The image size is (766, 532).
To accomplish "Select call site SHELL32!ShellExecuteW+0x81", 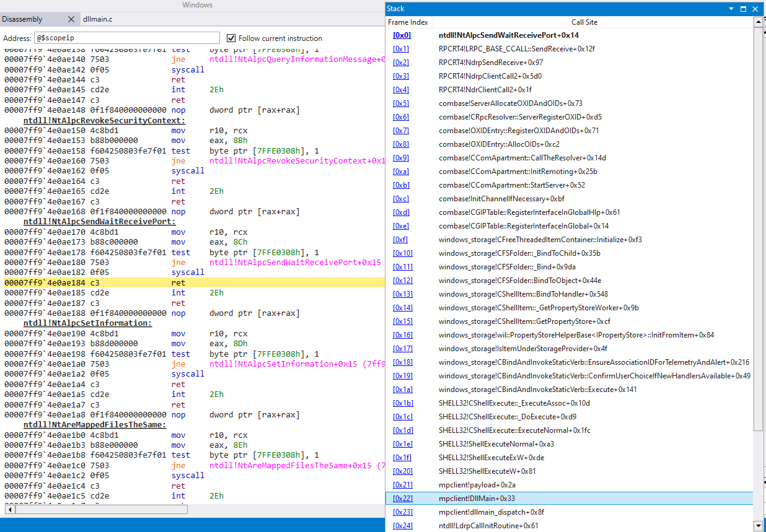I will click(x=488, y=471).
